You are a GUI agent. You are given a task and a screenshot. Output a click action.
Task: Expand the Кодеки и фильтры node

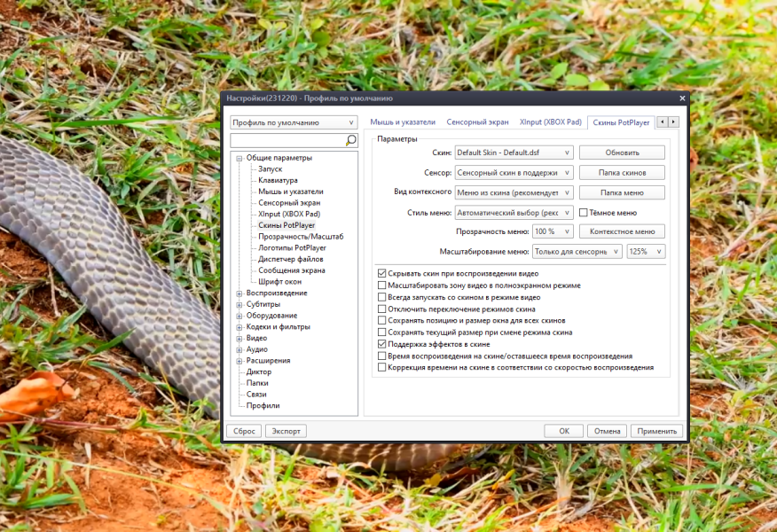(x=239, y=327)
